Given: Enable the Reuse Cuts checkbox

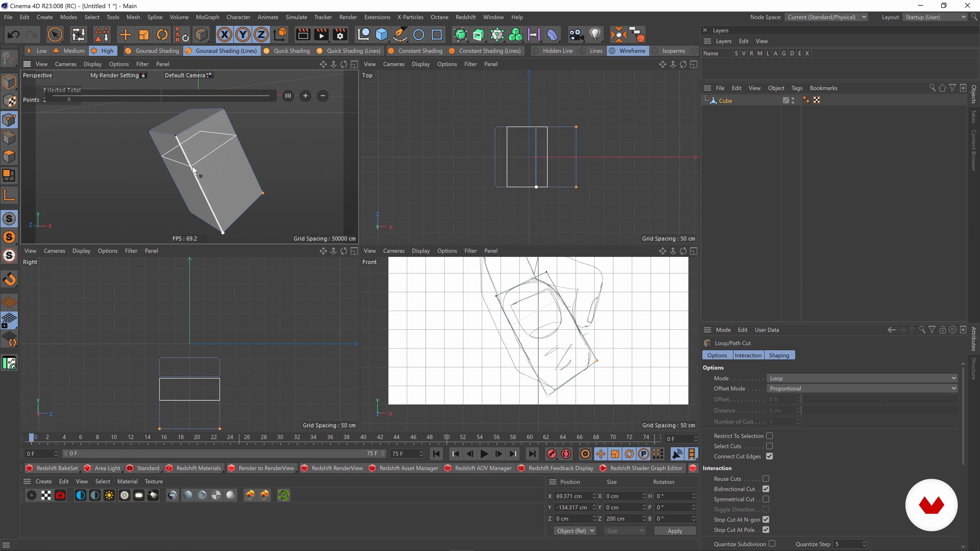Looking at the screenshot, I should 766,479.
